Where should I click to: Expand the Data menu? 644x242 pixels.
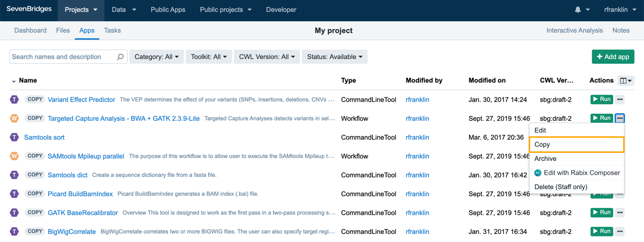tap(124, 10)
